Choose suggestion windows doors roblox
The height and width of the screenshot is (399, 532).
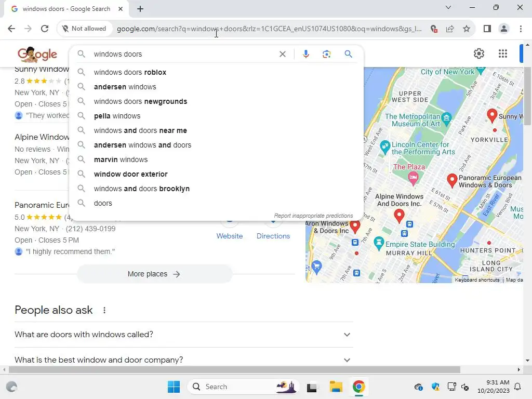(216, 72)
